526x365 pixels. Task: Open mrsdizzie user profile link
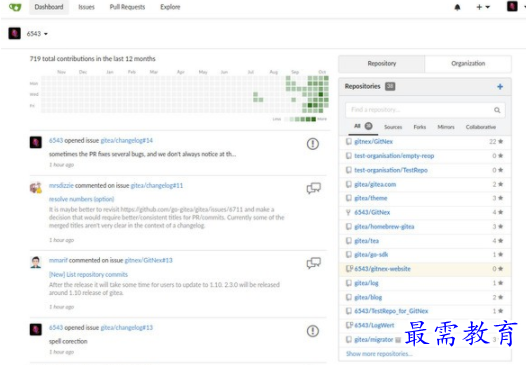[x=61, y=185]
